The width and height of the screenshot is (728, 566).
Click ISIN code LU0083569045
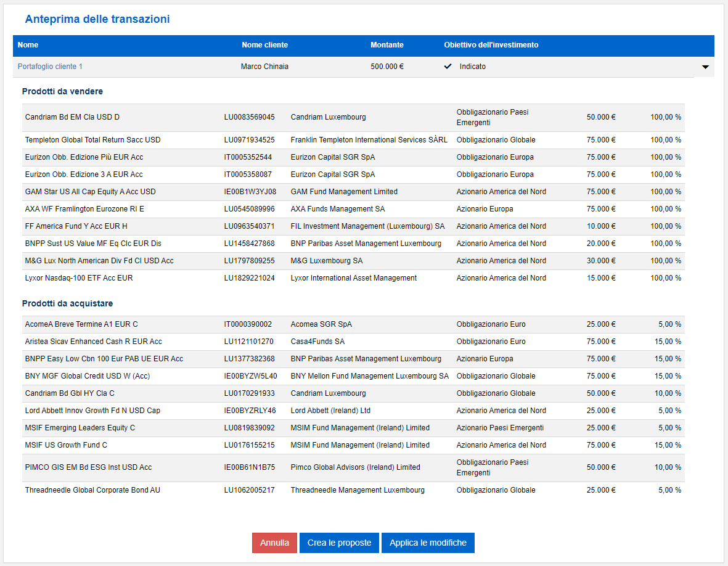249,117
